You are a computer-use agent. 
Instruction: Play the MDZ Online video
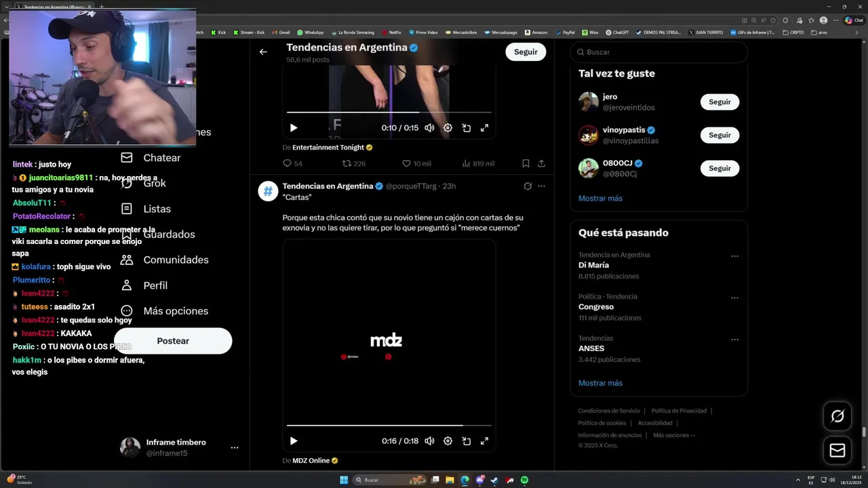pyautogui.click(x=294, y=441)
